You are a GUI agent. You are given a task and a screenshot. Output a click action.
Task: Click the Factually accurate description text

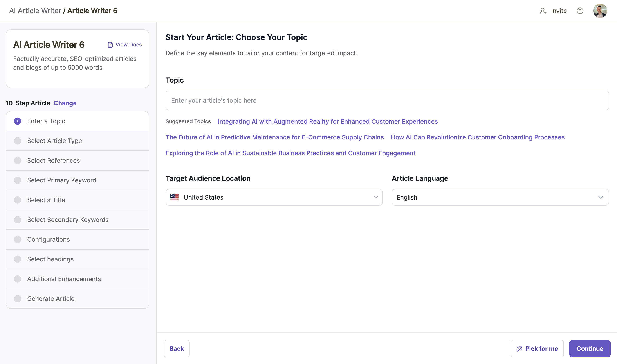pyautogui.click(x=75, y=63)
